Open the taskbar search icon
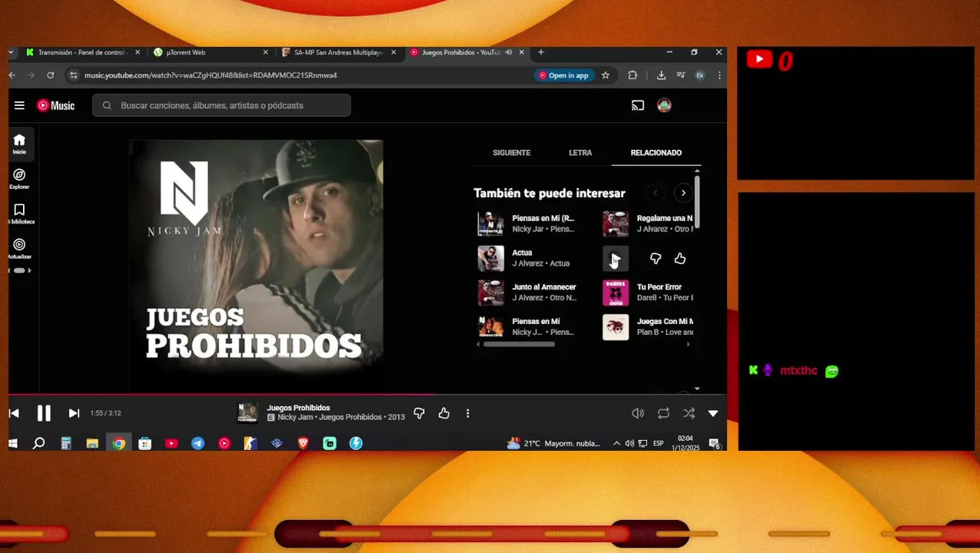The image size is (980, 553). click(38, 443)
